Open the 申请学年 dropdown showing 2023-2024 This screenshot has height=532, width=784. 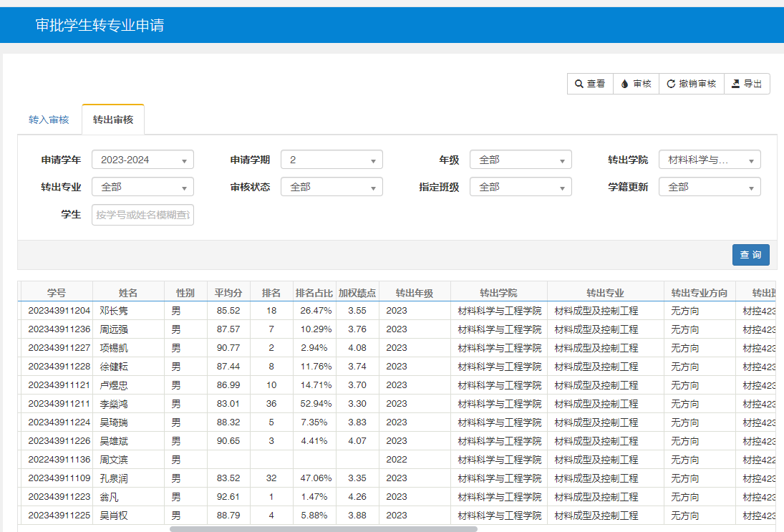coord(142,160)
